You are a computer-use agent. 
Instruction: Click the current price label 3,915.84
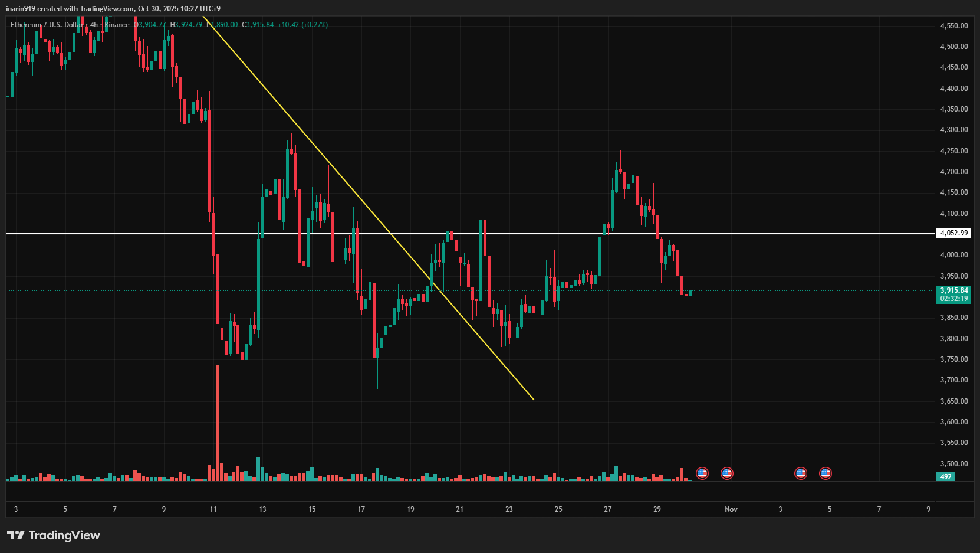click(x=953, y=290)
